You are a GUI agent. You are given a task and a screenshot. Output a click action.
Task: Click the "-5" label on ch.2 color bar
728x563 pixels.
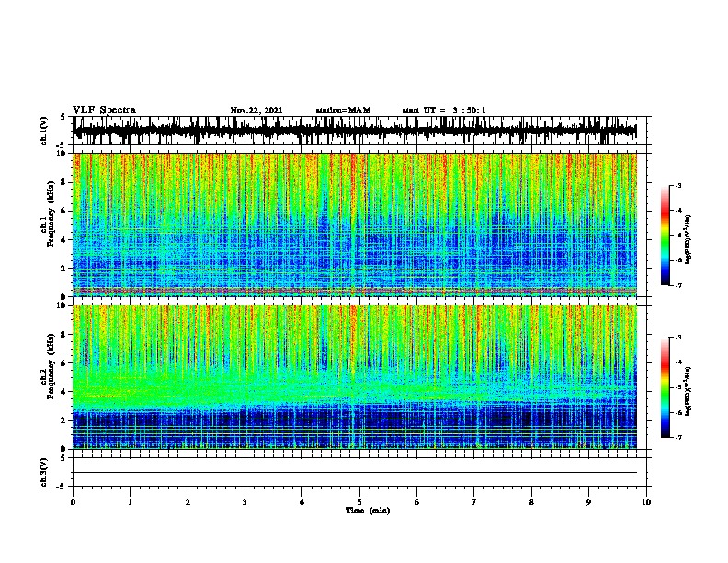(678, 387)
